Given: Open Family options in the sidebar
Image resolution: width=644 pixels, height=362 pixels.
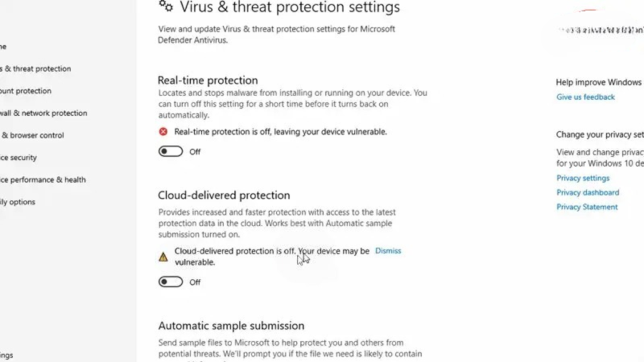Looking at the screenshot, I should coord(18,202).
